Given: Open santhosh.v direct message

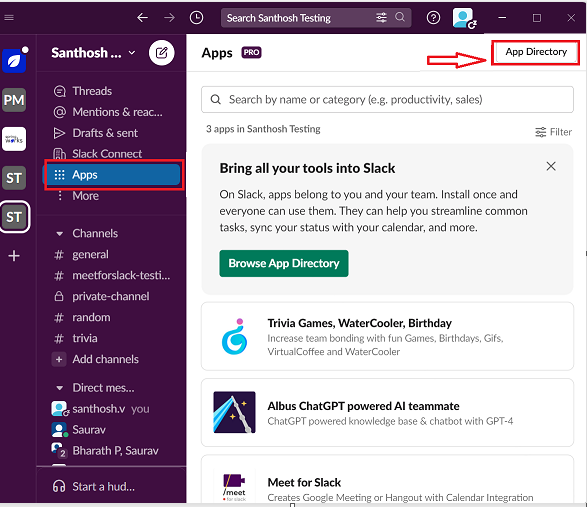Looking at the screenshot, I should tap(100, 409).
